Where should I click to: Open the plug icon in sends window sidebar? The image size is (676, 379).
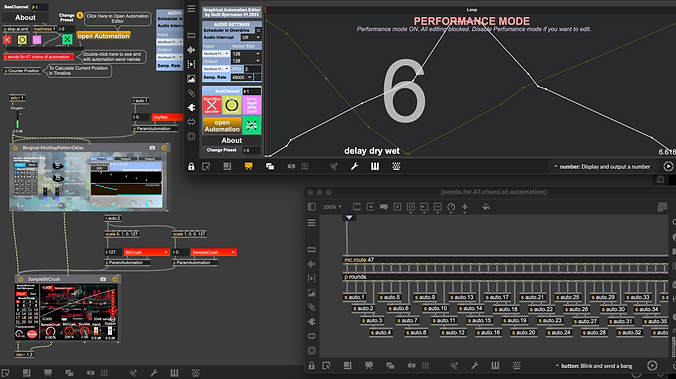tap(312, 322)
